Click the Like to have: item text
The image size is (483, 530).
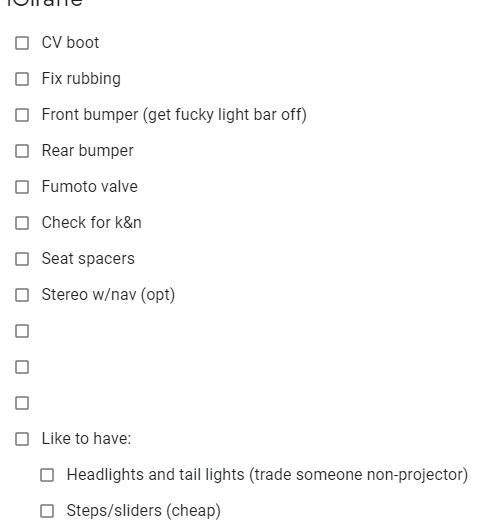coord(86,439)
